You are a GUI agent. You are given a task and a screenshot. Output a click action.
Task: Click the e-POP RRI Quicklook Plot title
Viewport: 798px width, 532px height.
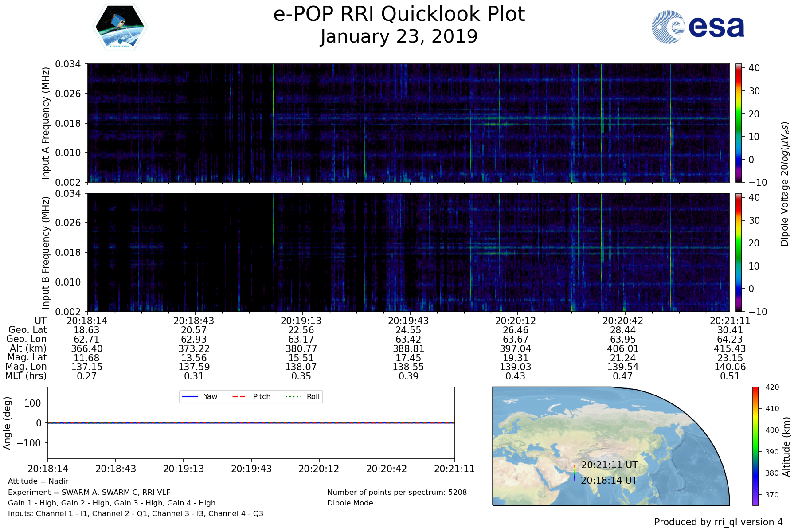pos(399,14)
